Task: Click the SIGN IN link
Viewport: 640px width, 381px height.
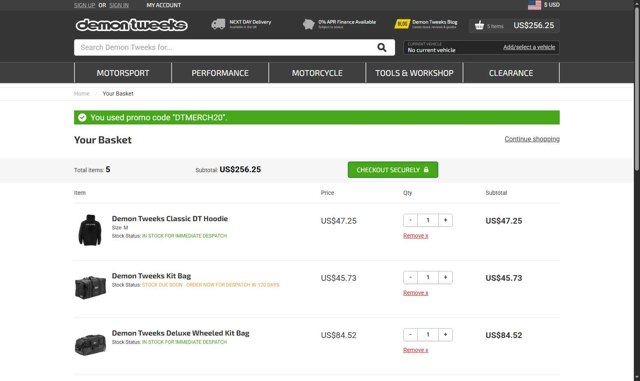Action: pos(119,5)
